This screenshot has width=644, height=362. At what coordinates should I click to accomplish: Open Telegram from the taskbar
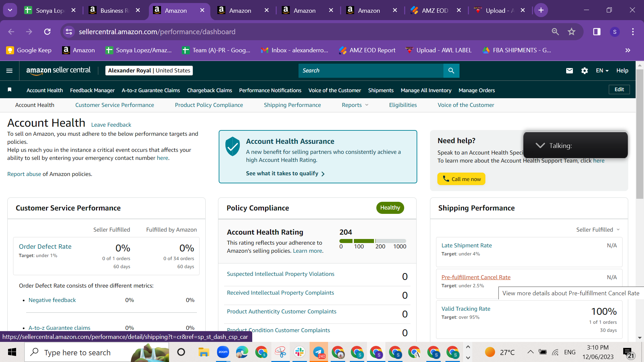319,352
